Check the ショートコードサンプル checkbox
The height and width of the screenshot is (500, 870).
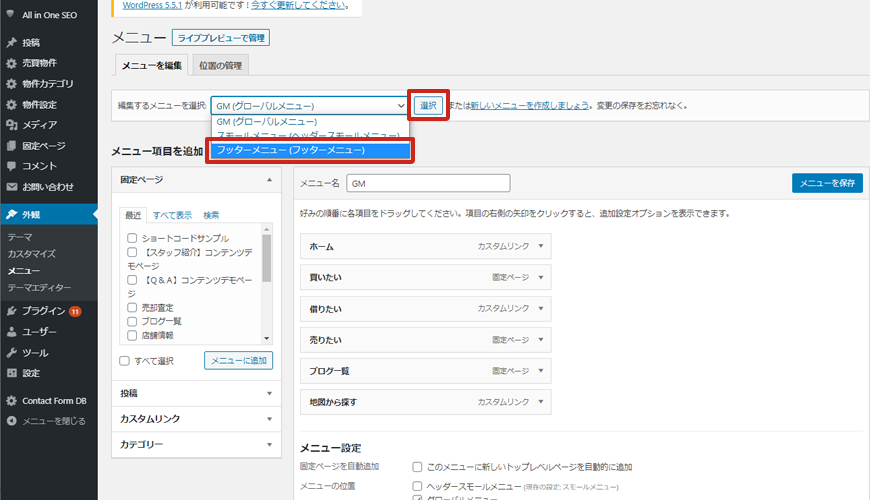coord(132,238)
